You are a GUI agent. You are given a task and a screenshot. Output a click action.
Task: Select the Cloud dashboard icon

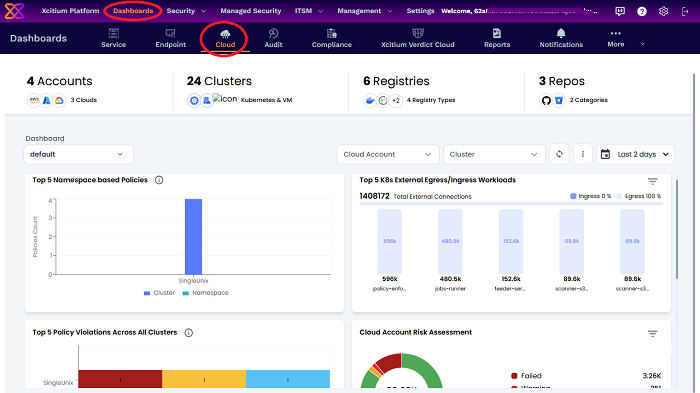(x=225, y=33)
